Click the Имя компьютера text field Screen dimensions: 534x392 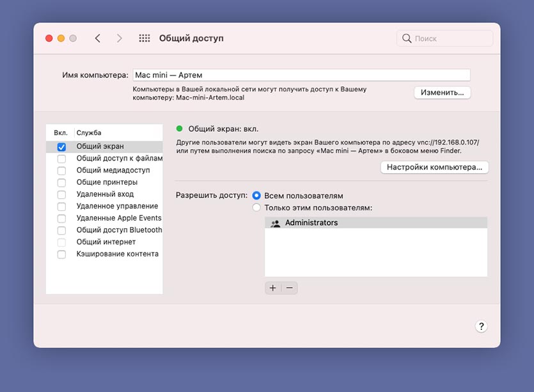tap(301, 75)
